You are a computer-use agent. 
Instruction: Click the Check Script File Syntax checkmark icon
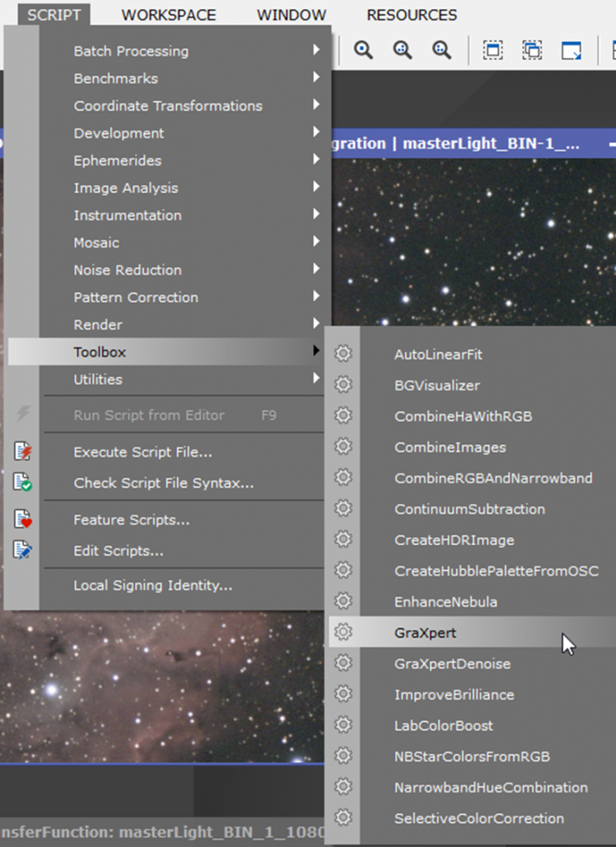click(23, 483)
